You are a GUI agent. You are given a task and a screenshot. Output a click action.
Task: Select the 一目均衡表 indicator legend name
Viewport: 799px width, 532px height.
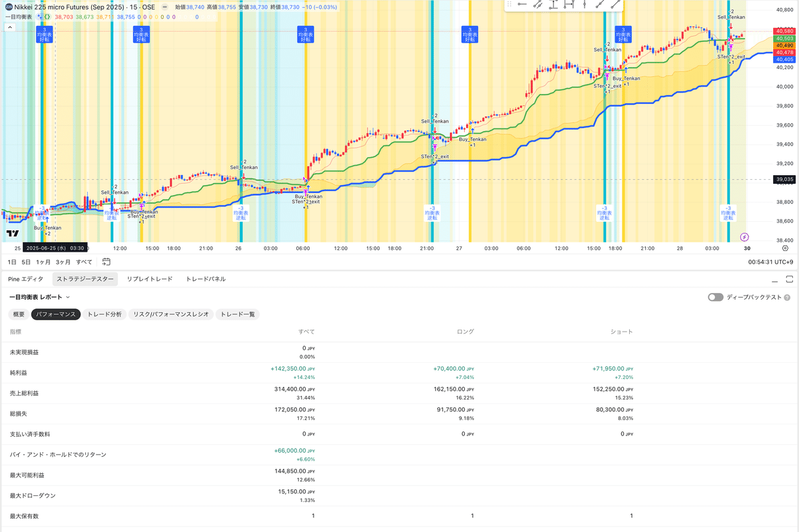pos(18,17)
